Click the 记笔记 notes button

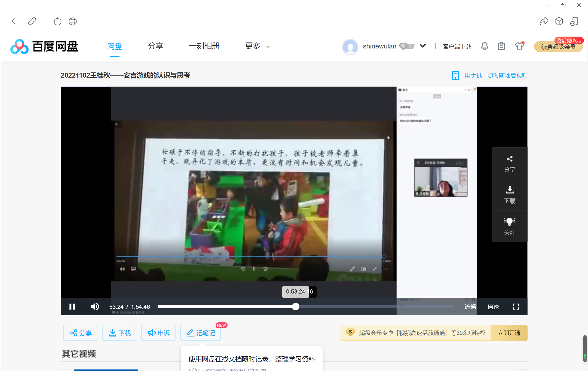(x=201, y=333)
